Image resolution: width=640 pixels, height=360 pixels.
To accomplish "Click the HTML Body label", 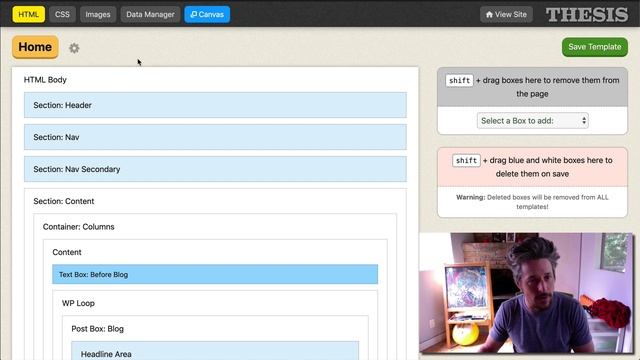I will 45,80.
